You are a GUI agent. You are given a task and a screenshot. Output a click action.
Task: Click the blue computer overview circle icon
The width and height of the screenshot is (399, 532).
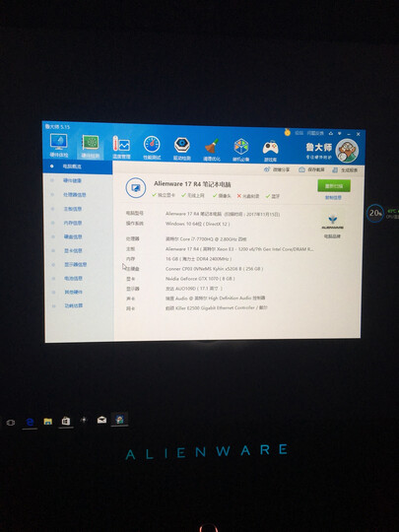click(136, 187)
